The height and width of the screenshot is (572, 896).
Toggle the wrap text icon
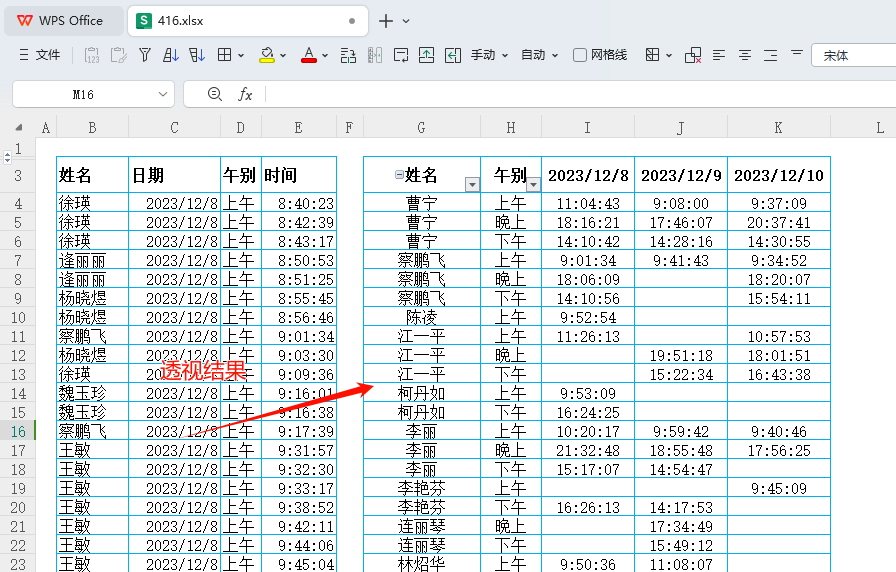pos(401,55)
